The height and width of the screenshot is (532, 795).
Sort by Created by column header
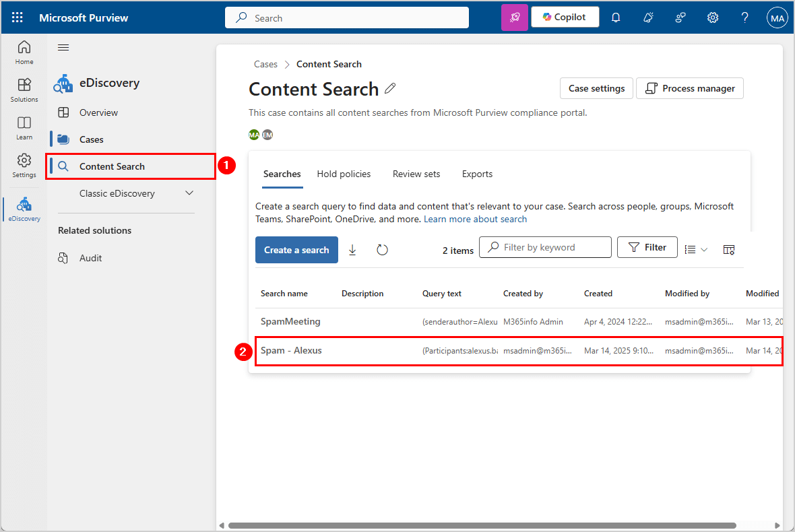click(523, 294)
